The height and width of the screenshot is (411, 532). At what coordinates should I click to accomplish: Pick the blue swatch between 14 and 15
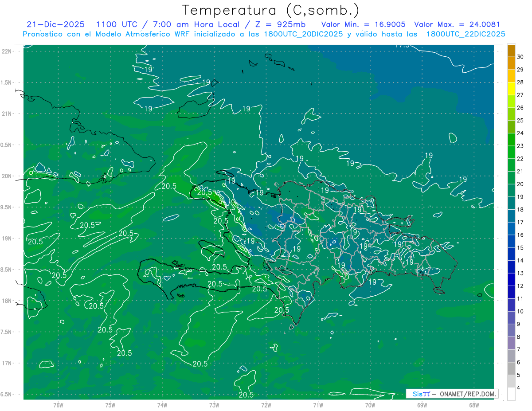(511, 254)
